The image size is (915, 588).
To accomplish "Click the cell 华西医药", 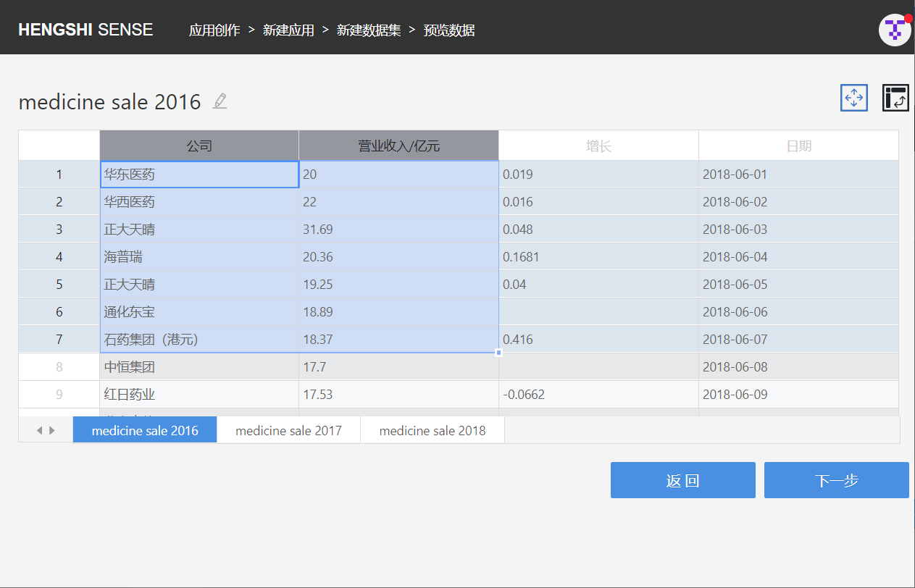I will pos(199,202).
